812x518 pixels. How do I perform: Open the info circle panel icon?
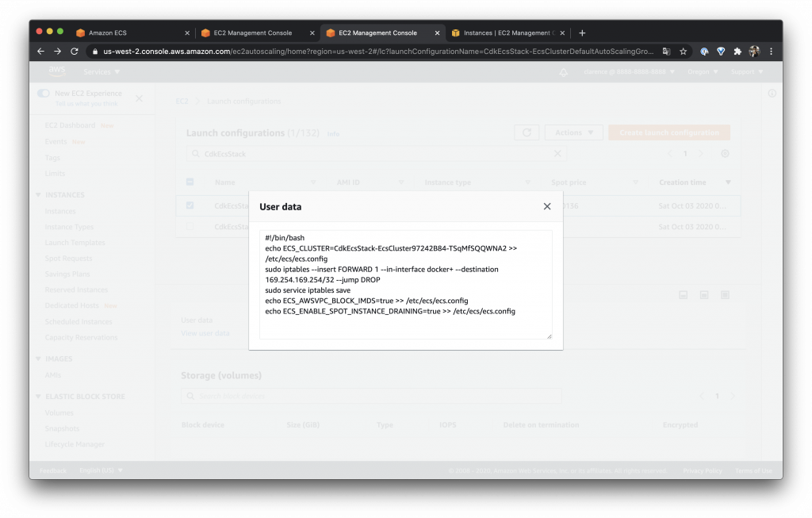pyautogui.click(x=772, y=94)
